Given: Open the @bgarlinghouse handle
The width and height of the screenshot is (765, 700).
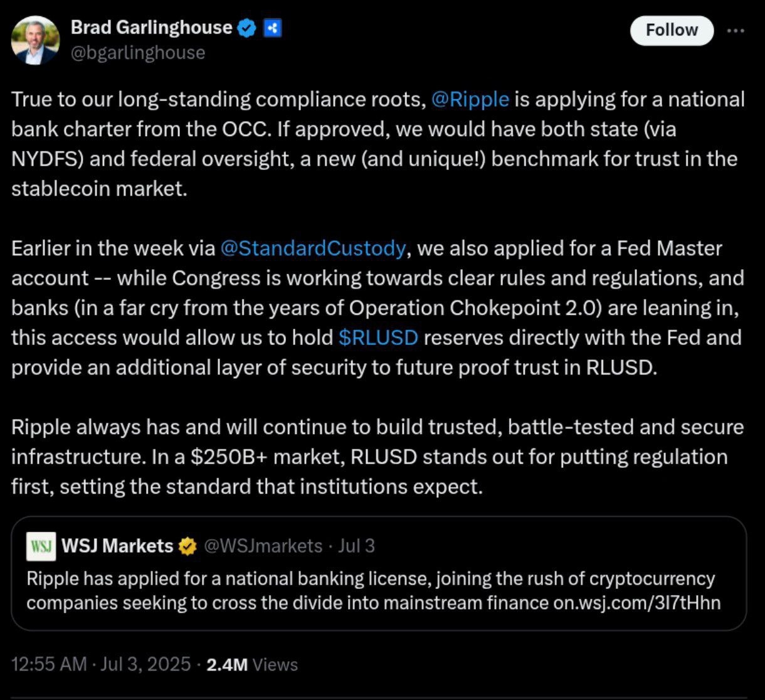Looking at the screenshot, I should click(x=137, y=53).
